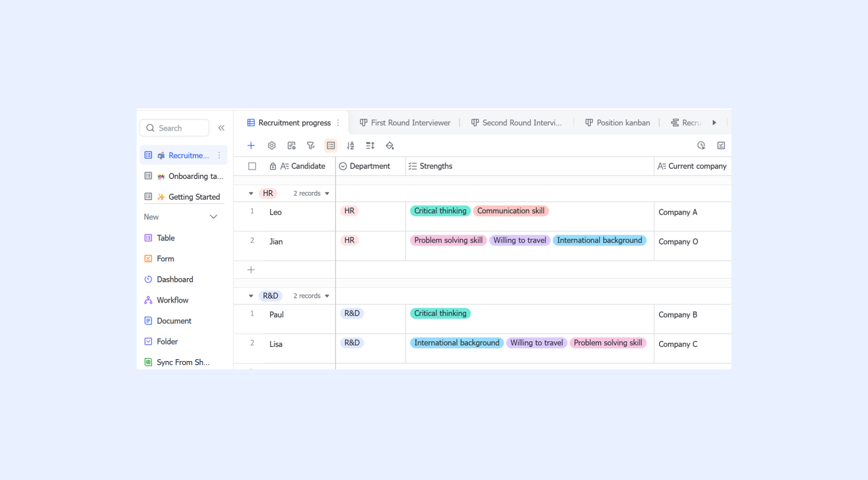Collapse the R&D group triangle
This screenshot has height=480, width=868.
[x=251, y=296]
